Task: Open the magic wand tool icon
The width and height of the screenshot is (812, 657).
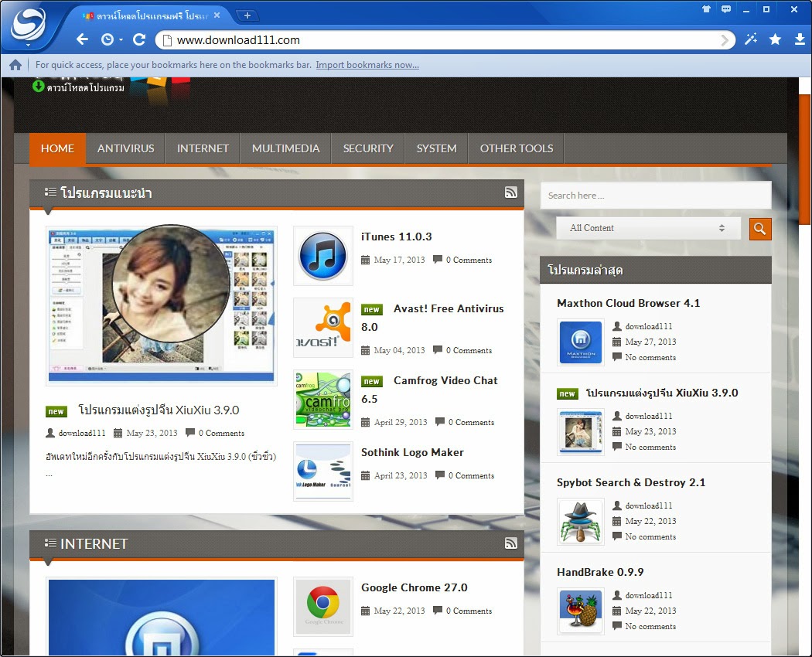Action: click(750, 39)
